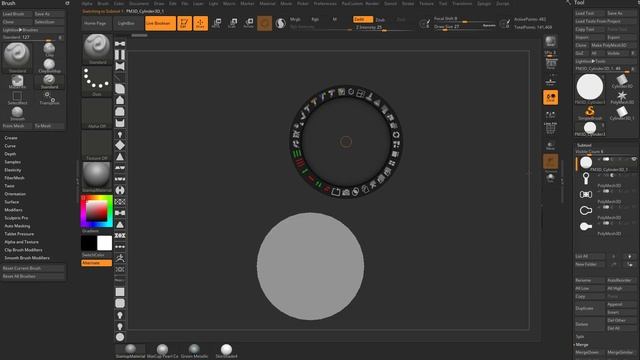640x360 pixels.
Task: Toggle the orange Local symmetry icon
Action: click(551, 97)
